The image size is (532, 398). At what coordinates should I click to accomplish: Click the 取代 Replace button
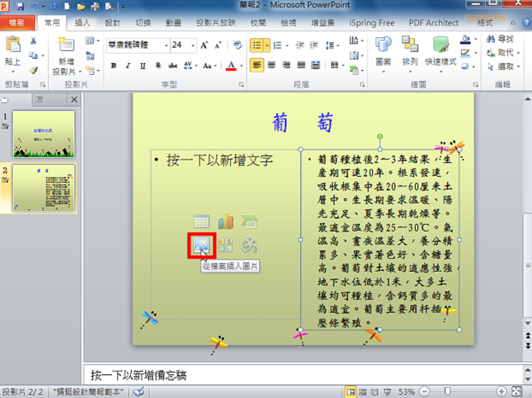[503, 52]
